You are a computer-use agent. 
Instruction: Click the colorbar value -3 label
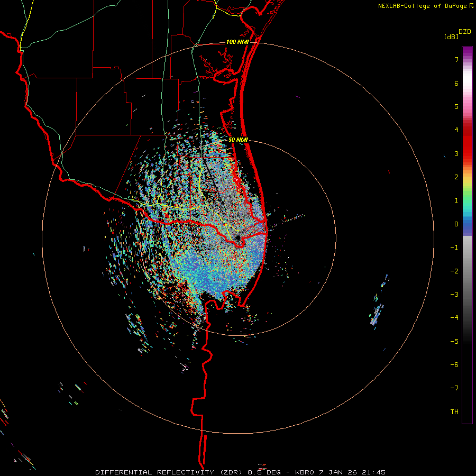pyautogui.click(x=454, y=295)
